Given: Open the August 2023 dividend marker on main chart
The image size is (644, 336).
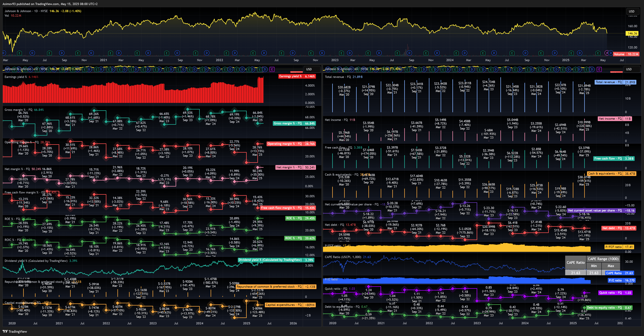Looking at the screenshot, I should tap(409, 53).
